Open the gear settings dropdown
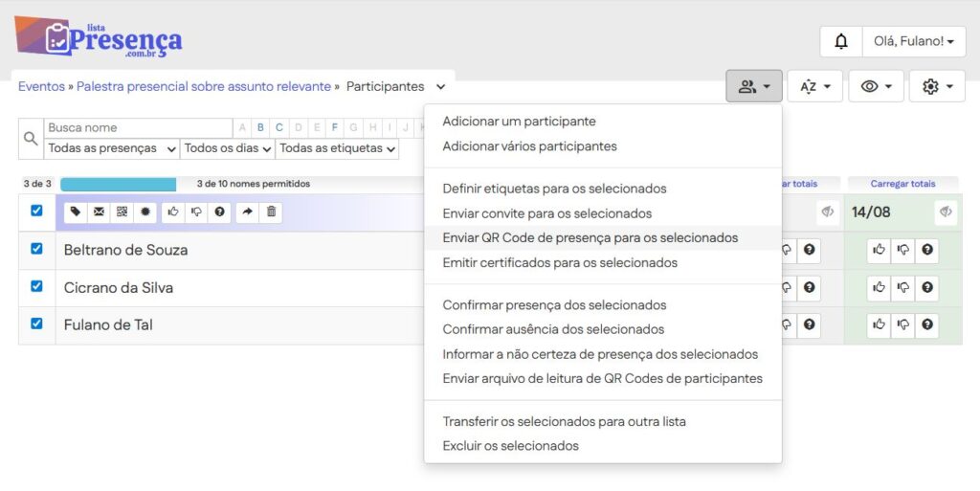 click(938, 86)
